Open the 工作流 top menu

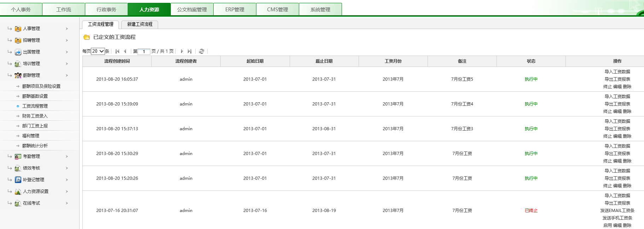64,10
